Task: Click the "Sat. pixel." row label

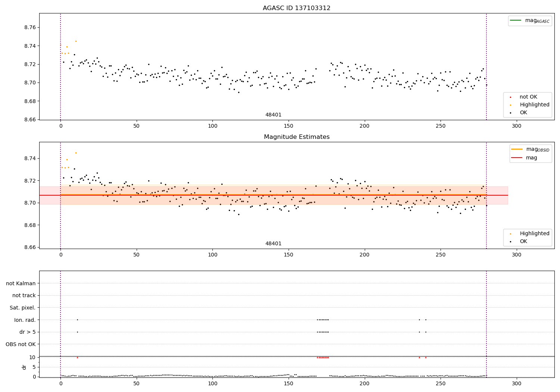Action: click(x=23, y=308)
